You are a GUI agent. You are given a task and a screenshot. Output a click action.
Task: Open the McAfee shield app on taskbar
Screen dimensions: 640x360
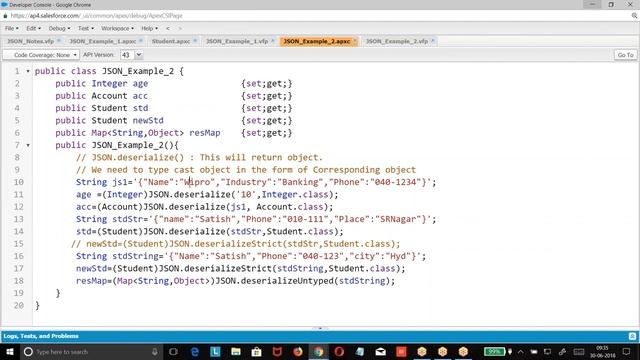coord(277,351)
